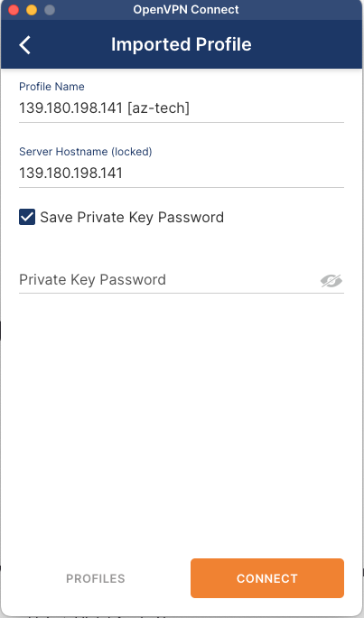Click blank header area right of Imported Profile
Viewport: 364px width, 618px height.
click(x=307, y=44)
